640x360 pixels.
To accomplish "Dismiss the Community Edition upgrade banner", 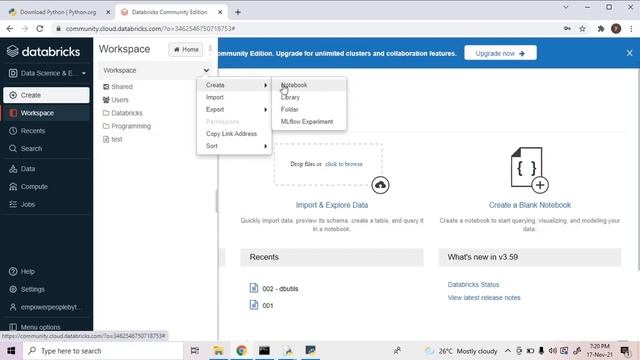I will pyautogui.click(x=629, y=53).
